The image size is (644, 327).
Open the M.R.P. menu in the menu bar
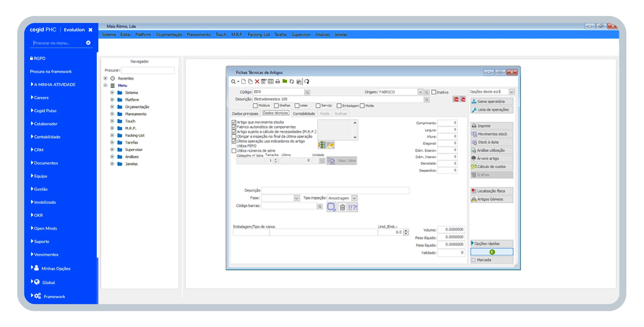[x=237, y=35]
